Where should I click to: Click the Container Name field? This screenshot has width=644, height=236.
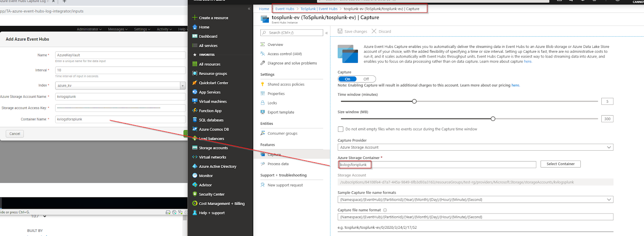point(120,119)
